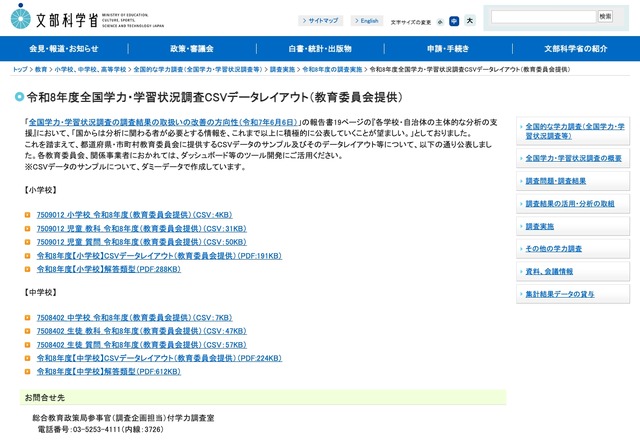Open sidebar 調査問題・調査結果
The width and height of the screenshot is (640, 444).
[x=573, y=181]
